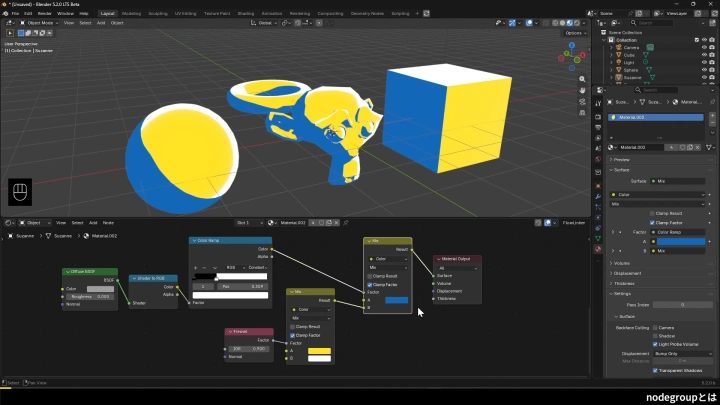Open the Modifiers wrench properties tab

[598, 197]
